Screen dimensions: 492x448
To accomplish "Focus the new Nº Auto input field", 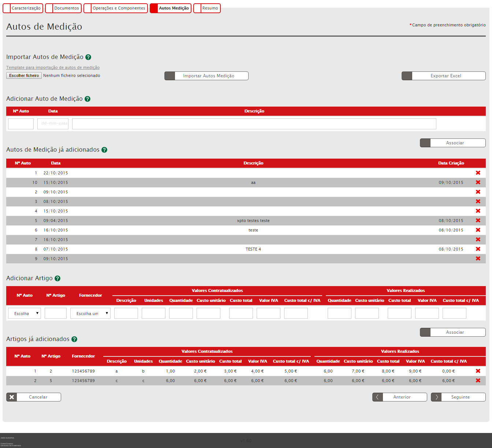I will click(21, 124).
